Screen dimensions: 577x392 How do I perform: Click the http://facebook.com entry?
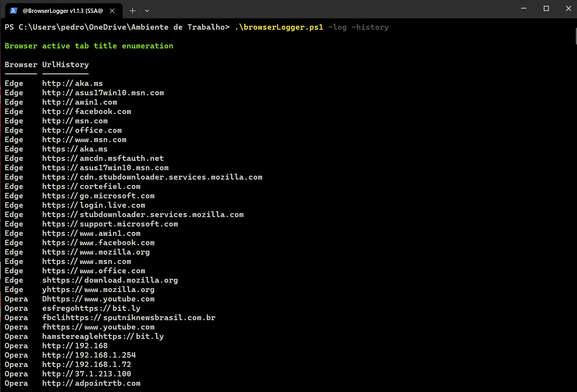tap(87, 111)
